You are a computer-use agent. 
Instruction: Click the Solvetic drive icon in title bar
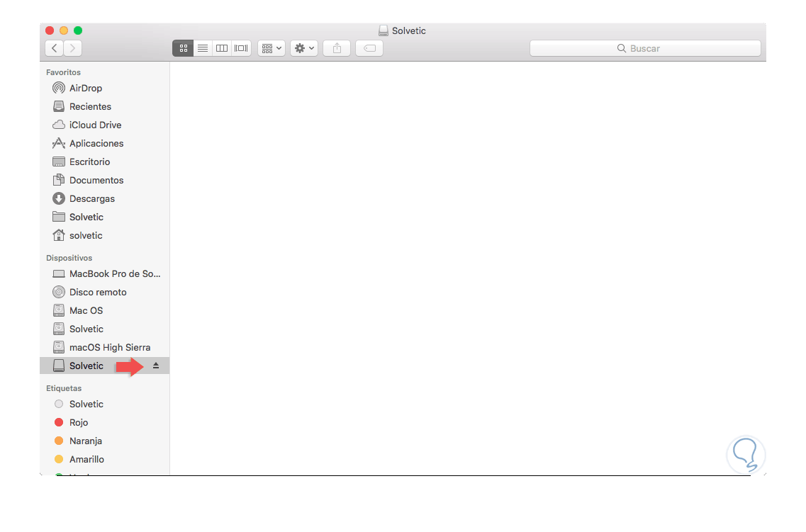coord(384,30)
